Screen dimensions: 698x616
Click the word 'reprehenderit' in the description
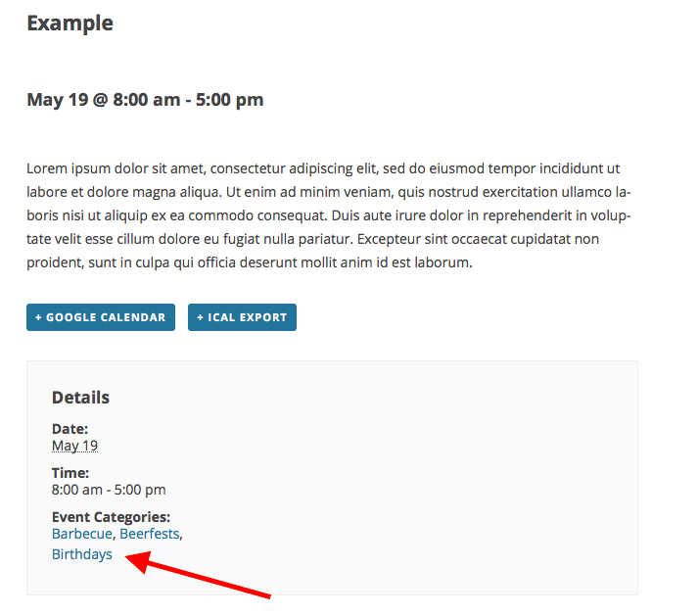[x=516, y=215]
